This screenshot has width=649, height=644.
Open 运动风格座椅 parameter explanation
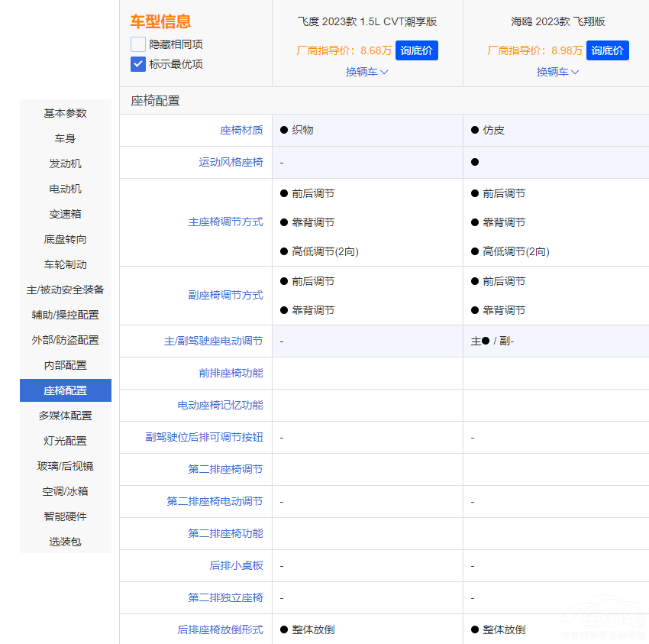point(231,162)
